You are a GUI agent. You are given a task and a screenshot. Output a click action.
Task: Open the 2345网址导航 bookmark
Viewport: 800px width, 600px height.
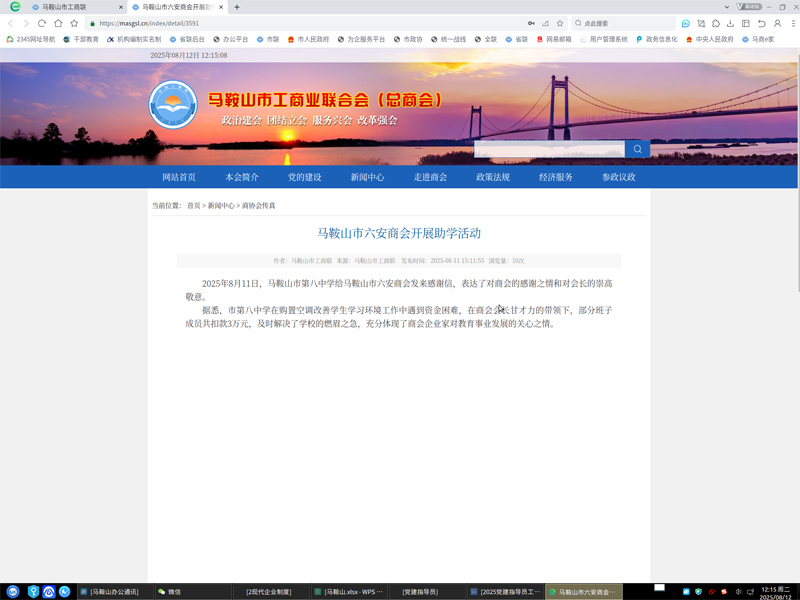pyautogui.click(x=30, y=39)
